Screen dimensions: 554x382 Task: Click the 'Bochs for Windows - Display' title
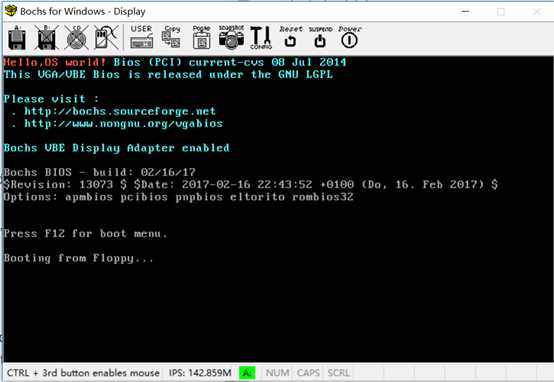(83, 11)
